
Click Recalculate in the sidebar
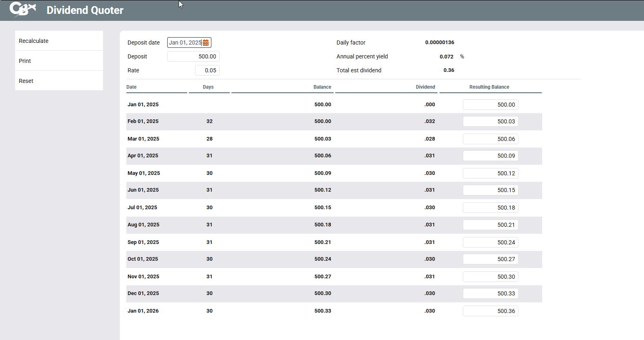34,41
